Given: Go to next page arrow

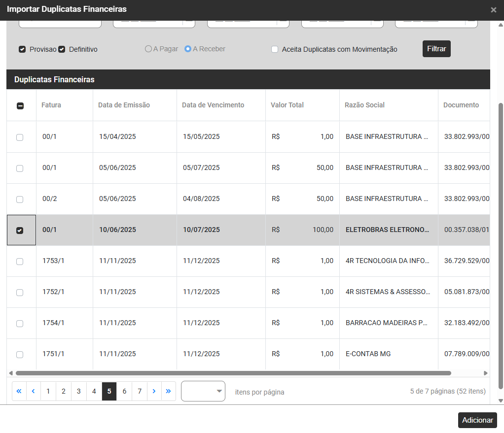Looking at the screenshot, I should [154, 391].
